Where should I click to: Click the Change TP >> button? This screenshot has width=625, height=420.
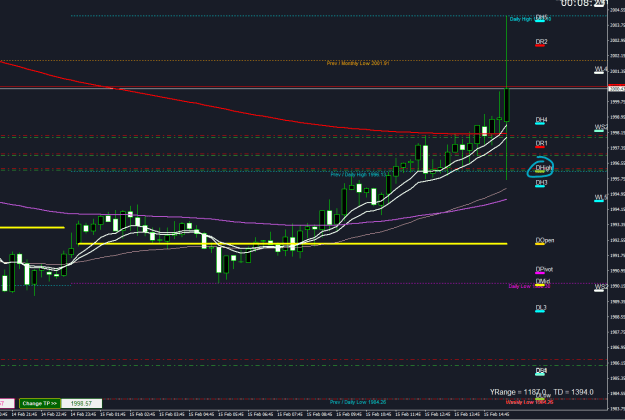(40, 403)
